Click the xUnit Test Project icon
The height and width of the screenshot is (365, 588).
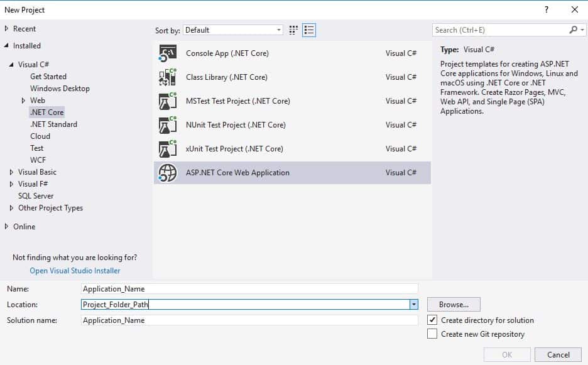pyautogui.click(x=168, y=149)
